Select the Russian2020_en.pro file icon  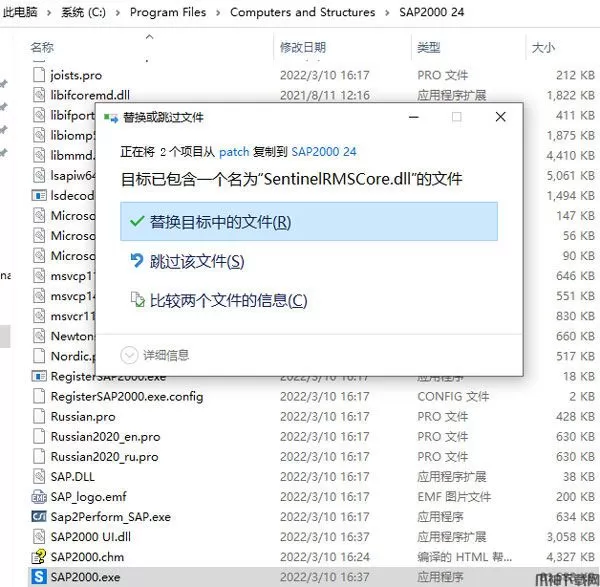[x=39, y=436]
